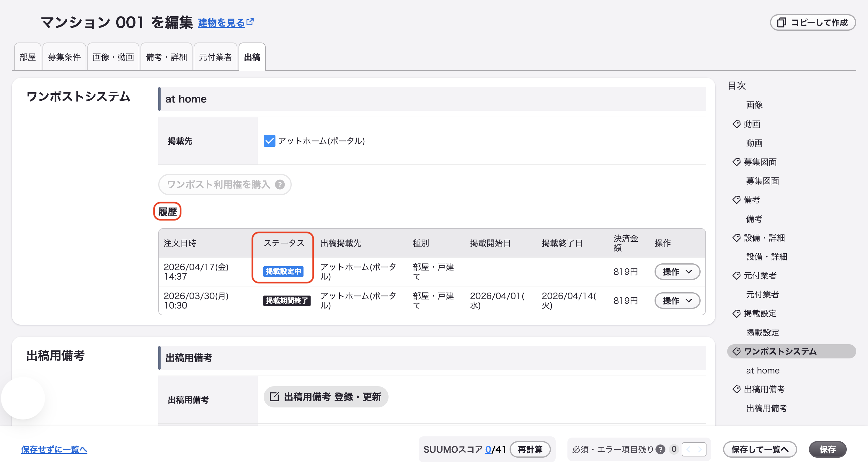Click the tag icon beside ワンポストシステム heading
This screenshot has height=473, width=868.
pyautogui.click(x=736, y=351)
